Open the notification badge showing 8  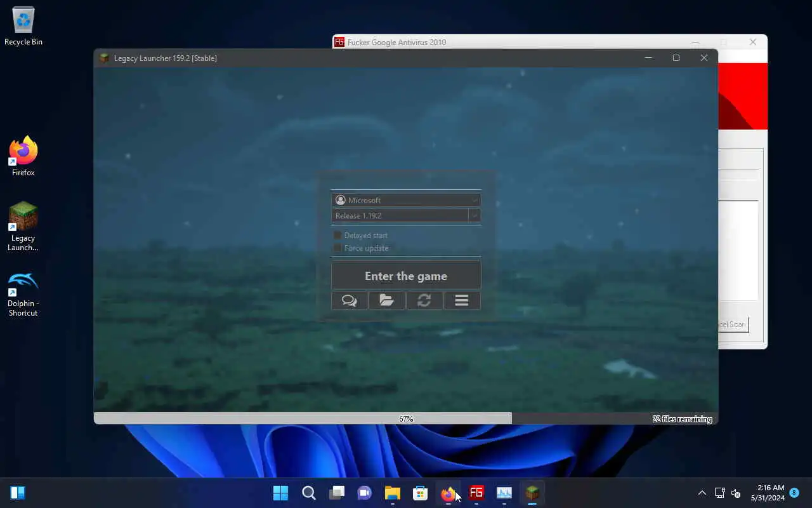pos(794,493)
